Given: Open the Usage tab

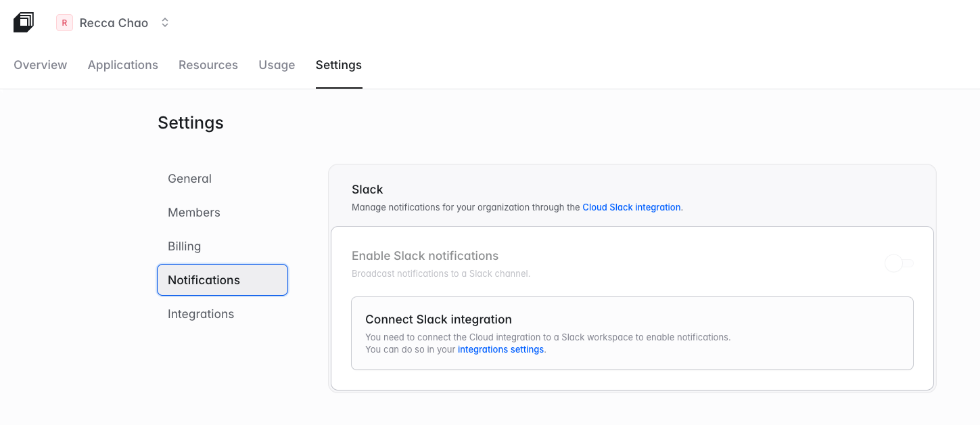Looking at the screenshot, I should click(277, 65).
